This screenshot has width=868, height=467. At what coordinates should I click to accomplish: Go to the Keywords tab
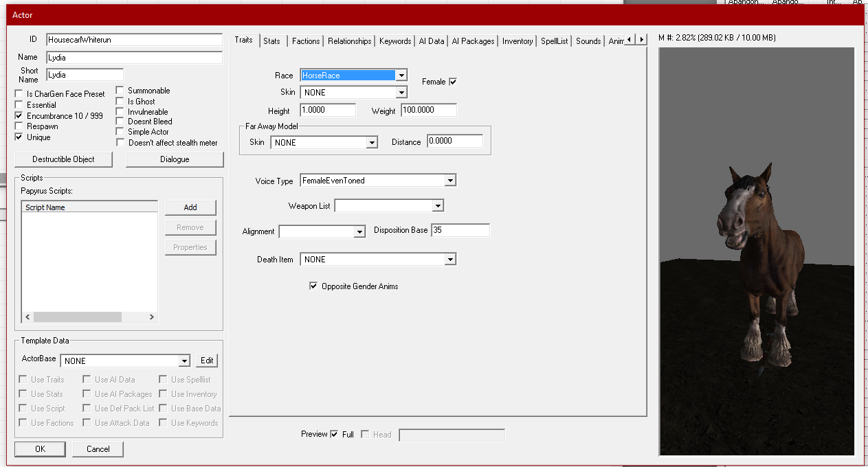point(395,41)
